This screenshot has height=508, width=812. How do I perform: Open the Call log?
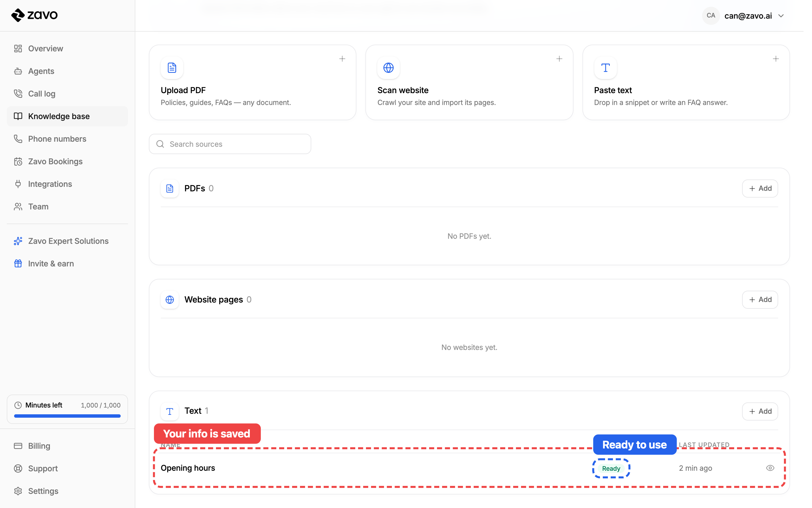tap(67, 93)
